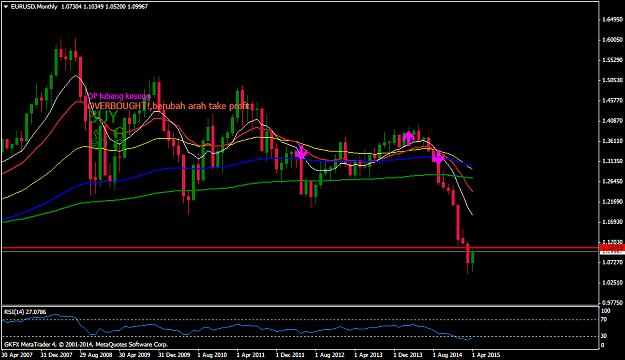This screenshot has width=625, height=360.
Task: Select the magenta down arrow near Aug 2014
Action: tap(438, 157)
